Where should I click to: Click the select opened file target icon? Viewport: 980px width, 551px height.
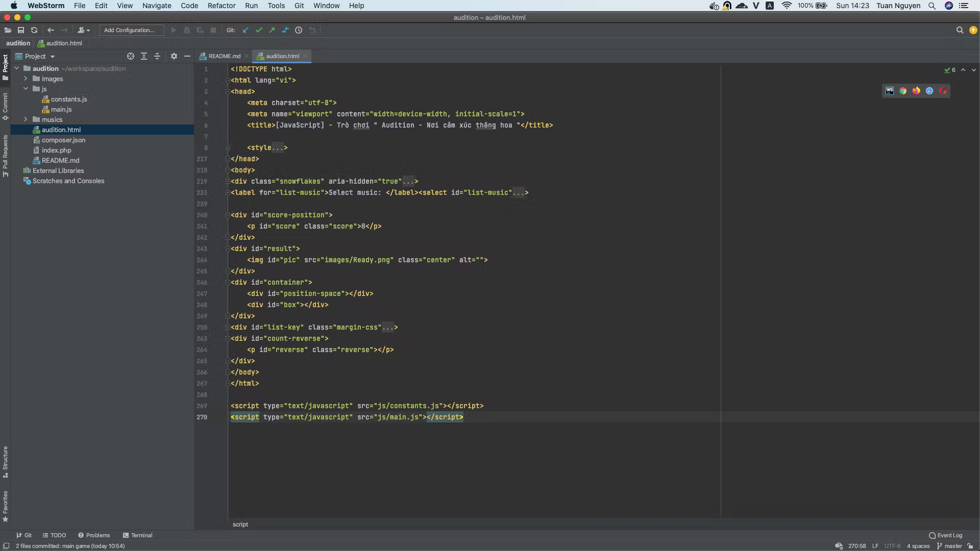pyautogui.click(x=131, y=56)
